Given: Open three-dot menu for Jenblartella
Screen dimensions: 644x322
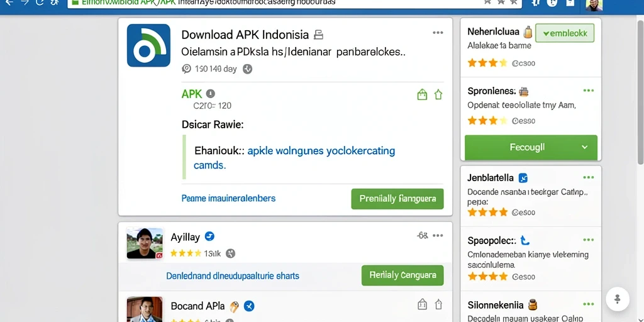Looking at the screenshot, I should (589, 177).
